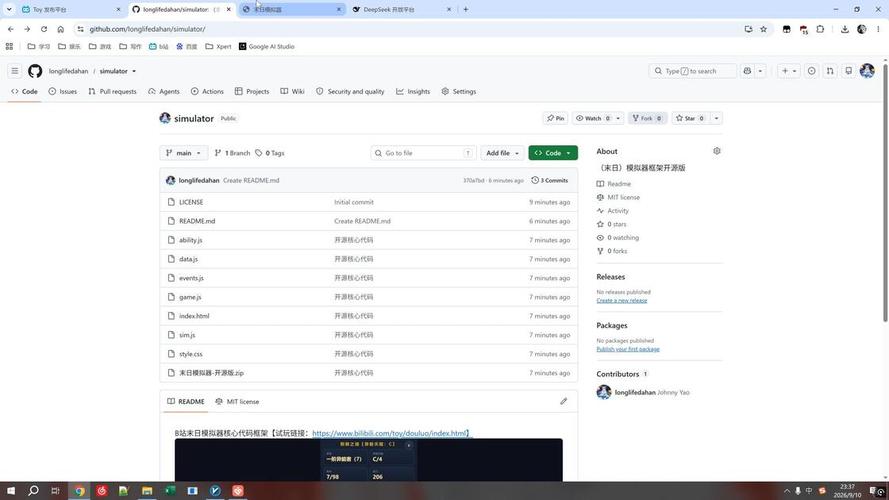This screenshot has width=889, height=500.
Task: Open repository Settings tab
Action: (x=459, y=91)
